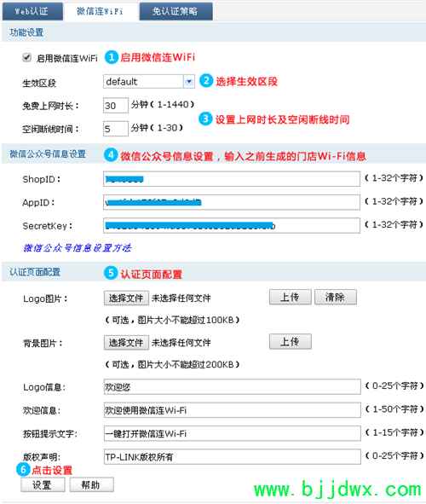Focus the ShopID input field
Image resolution: width=426 pixels, height=504 pixels.
click(232, 179)
